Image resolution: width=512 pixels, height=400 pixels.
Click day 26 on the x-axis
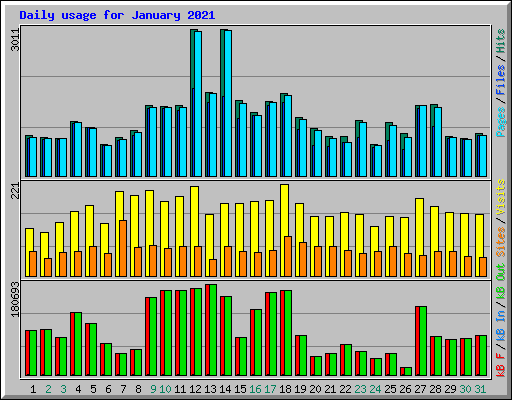tap(405, 389)
